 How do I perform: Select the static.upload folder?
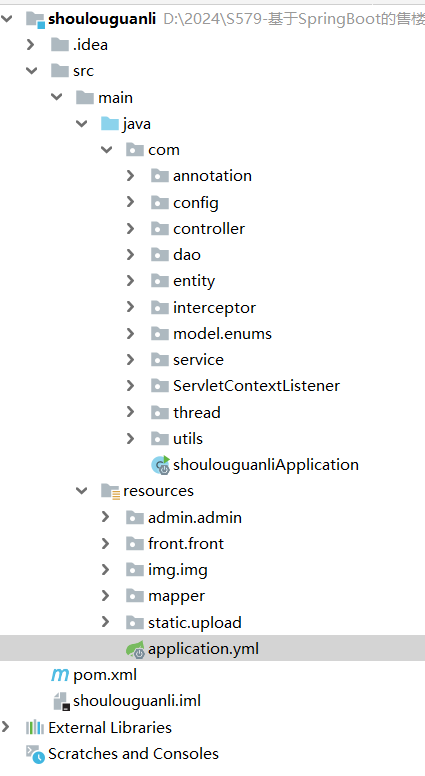pos(195,622)
